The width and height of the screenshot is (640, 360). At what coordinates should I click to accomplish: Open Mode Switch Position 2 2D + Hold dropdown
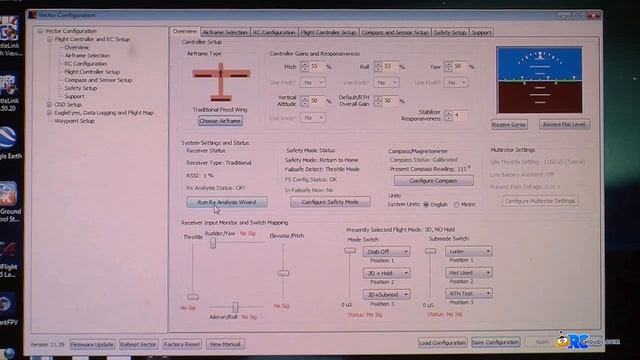(386, 273)
